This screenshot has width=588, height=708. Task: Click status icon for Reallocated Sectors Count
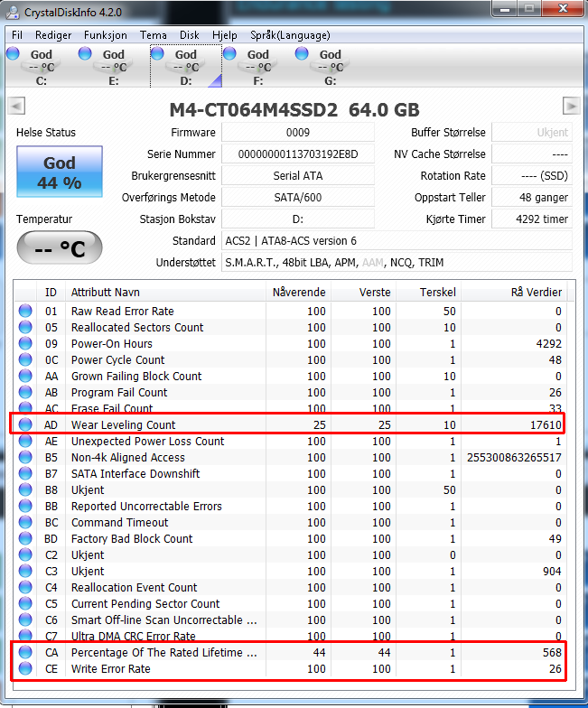[25, 327]
